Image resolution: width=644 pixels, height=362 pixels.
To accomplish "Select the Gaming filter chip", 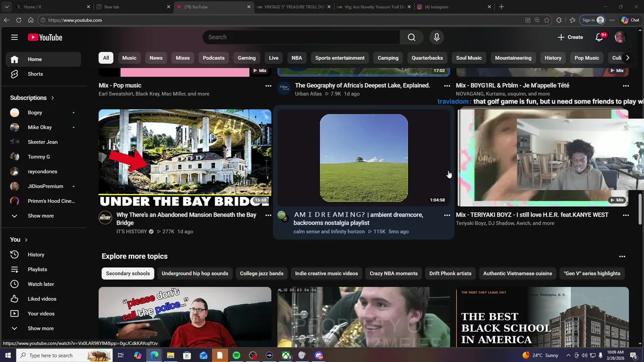I will (x=247, y=58).
